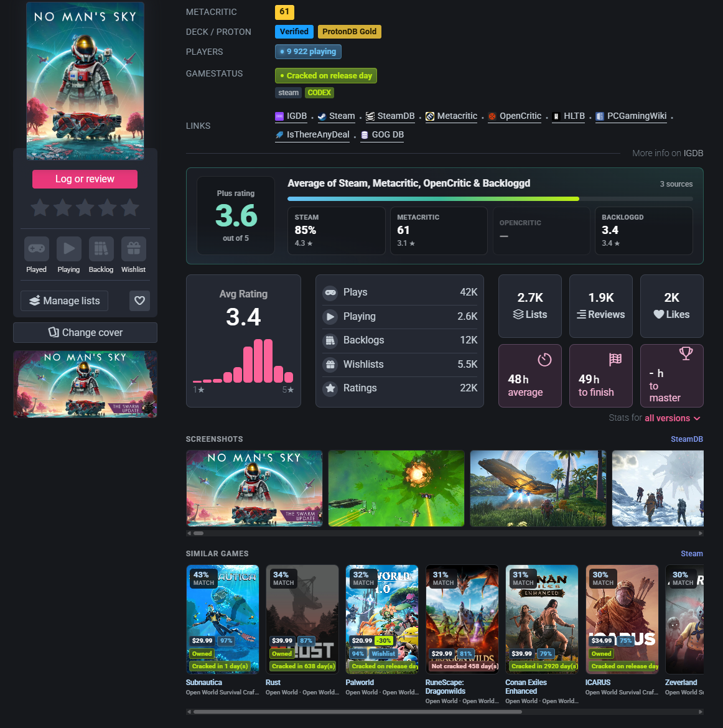Image resolution: width=723 pixels, height=728 pixels.
Task: Toggle the Playing status icon
Action: click(68, 249)
